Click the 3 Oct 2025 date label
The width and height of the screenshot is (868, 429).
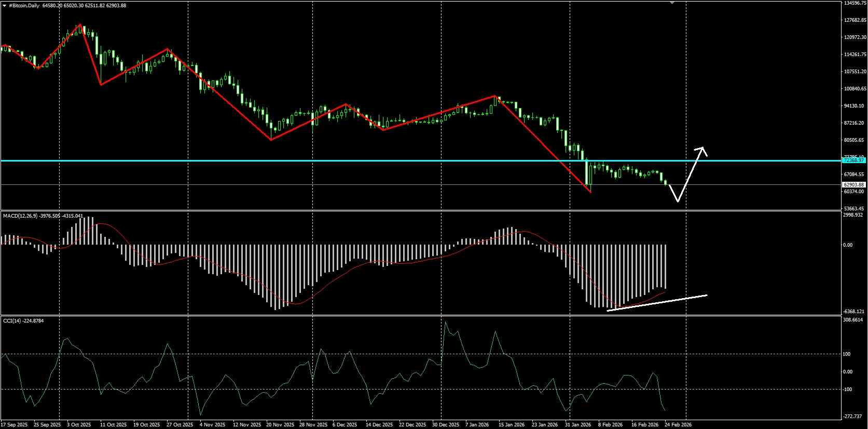pyautogui.click(x=79, y=425)
